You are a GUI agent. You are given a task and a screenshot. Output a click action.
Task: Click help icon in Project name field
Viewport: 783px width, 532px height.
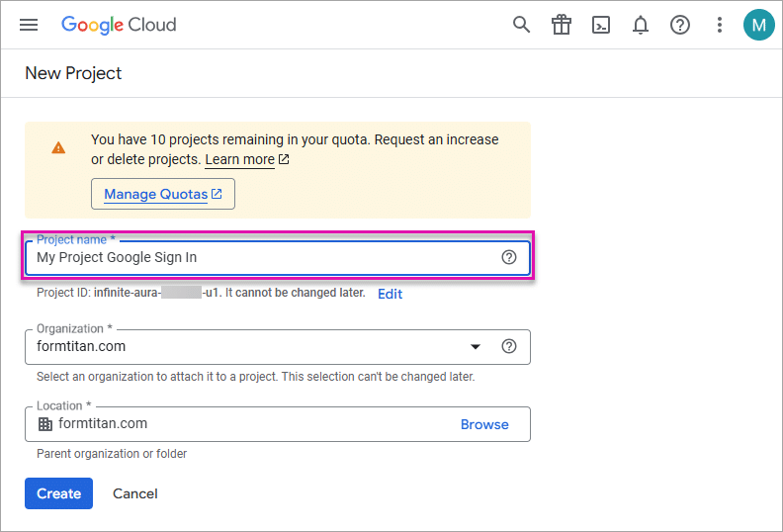[x=509, y=257]
